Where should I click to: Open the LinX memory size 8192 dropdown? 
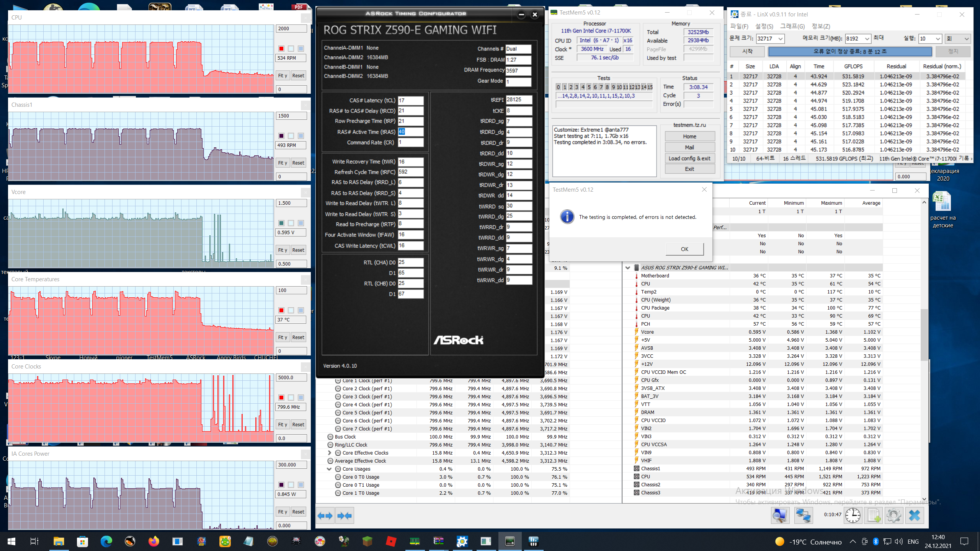click(867, 39)
